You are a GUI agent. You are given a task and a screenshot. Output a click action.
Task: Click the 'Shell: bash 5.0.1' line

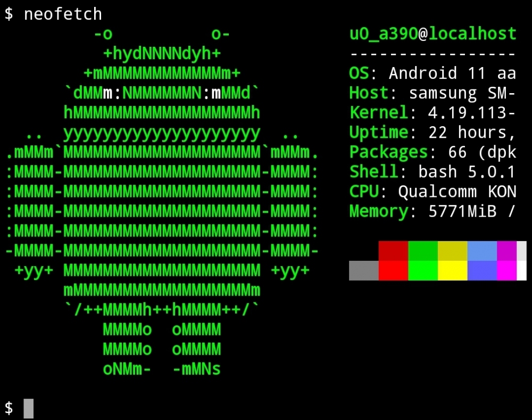433,172
